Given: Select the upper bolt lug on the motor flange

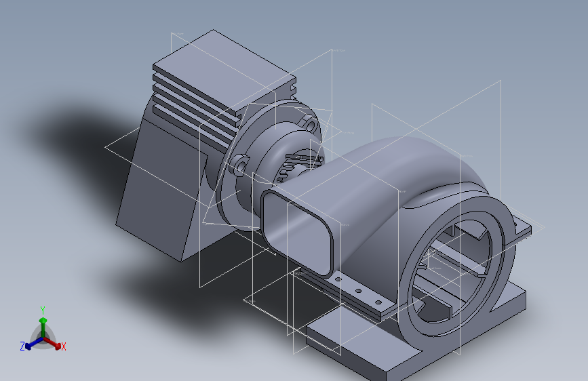Looking at the screenshot, I should point(311,124).
